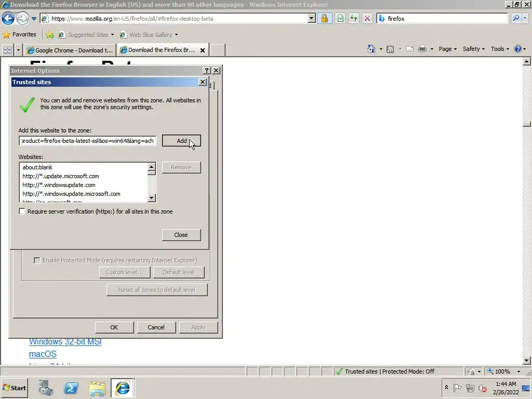Open the Page menu
Image resolution: width=532 pixels, height=399 pixels.
pos(447,49)
